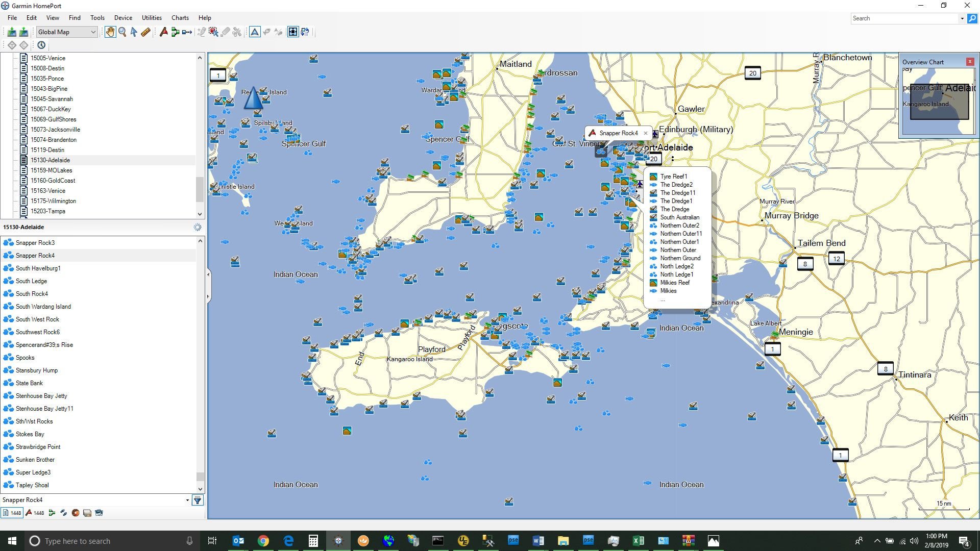
Task: Click the diamond T toolbar icon
Action: 12,45
